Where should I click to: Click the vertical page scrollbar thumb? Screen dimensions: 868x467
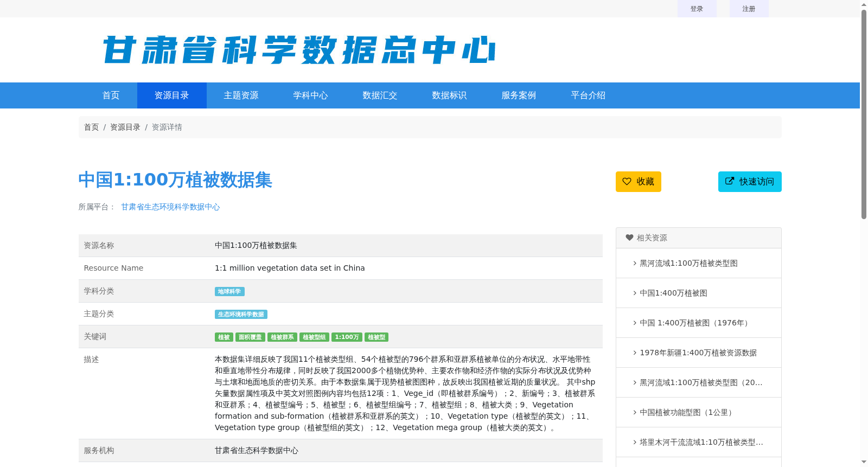tap(864, 114)
